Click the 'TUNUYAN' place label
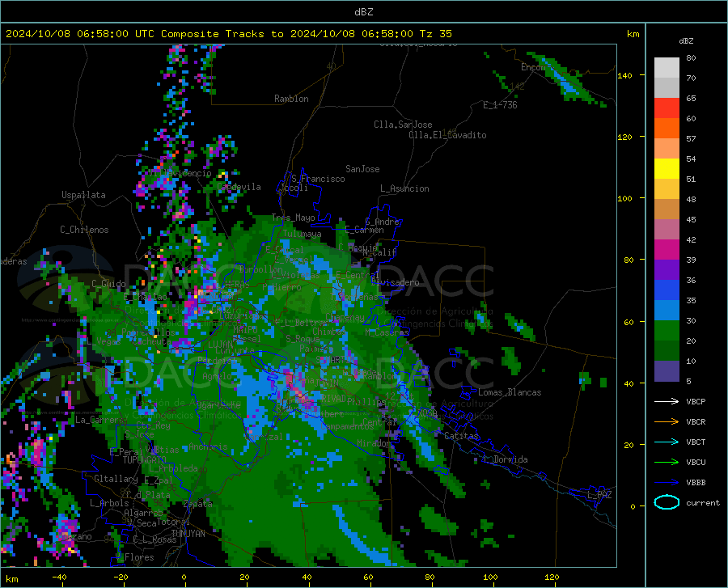 point(188,533)
